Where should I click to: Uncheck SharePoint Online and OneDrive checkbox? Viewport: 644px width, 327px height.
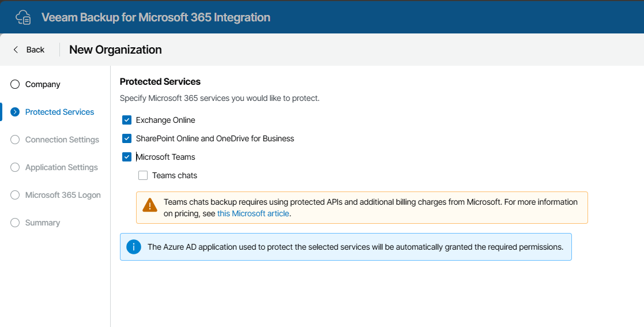pos(127,138)
